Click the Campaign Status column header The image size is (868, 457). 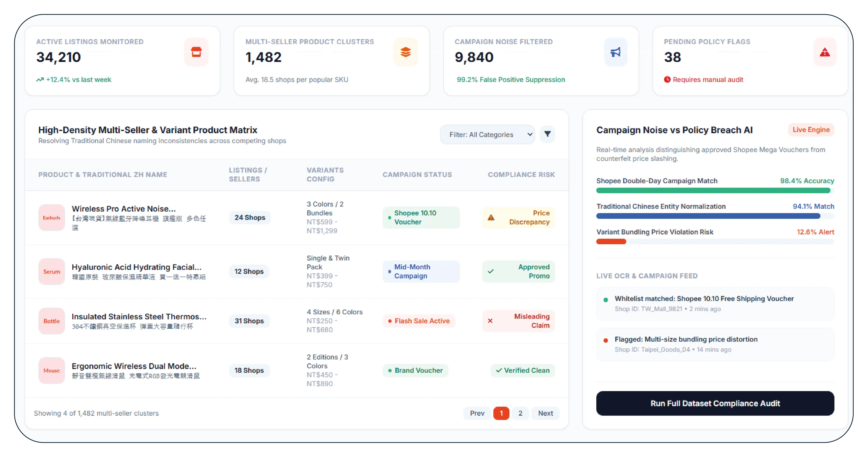pyautogui.click(x=417, y=175)
